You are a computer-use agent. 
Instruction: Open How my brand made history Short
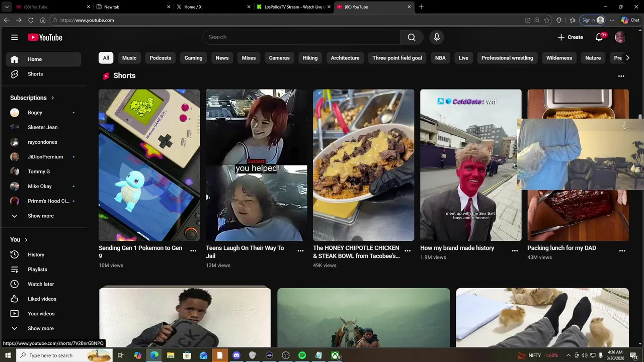point(470,165)
